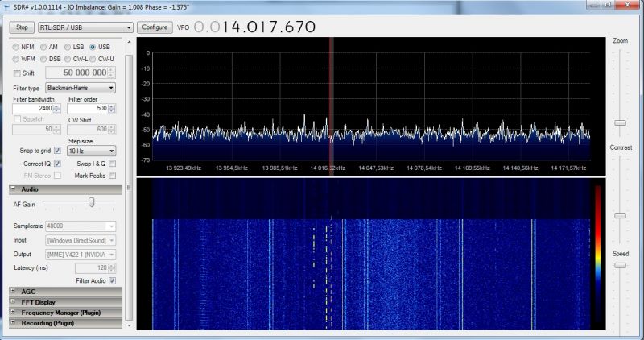The height and width of the screenshot is (340, 644).
Task: Enable the Swap I & Q checkbox
Action: 112,164
